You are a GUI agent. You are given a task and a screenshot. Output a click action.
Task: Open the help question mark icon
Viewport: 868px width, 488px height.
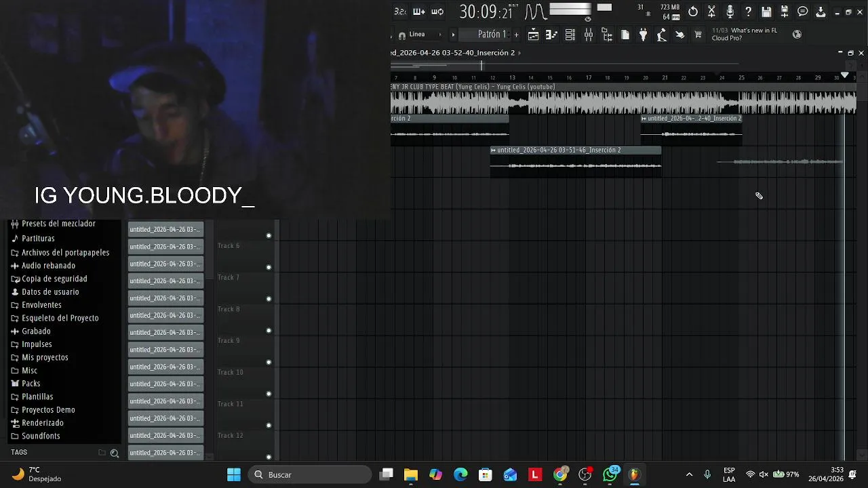tap(748, 12)
